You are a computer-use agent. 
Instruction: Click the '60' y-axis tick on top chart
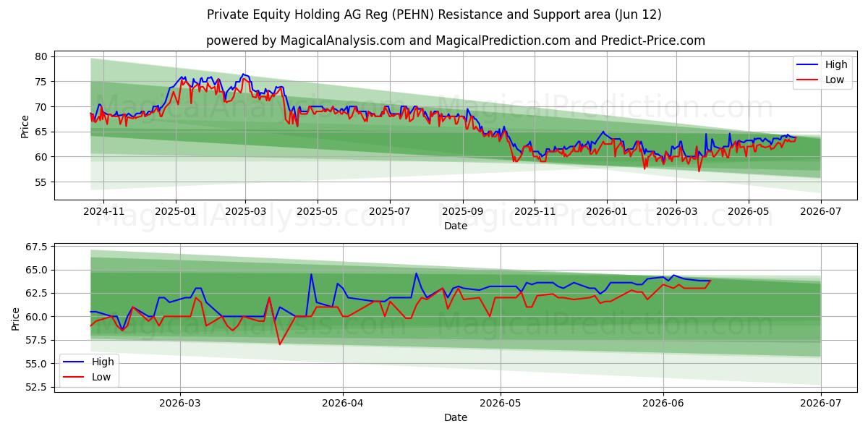point(41,157)
